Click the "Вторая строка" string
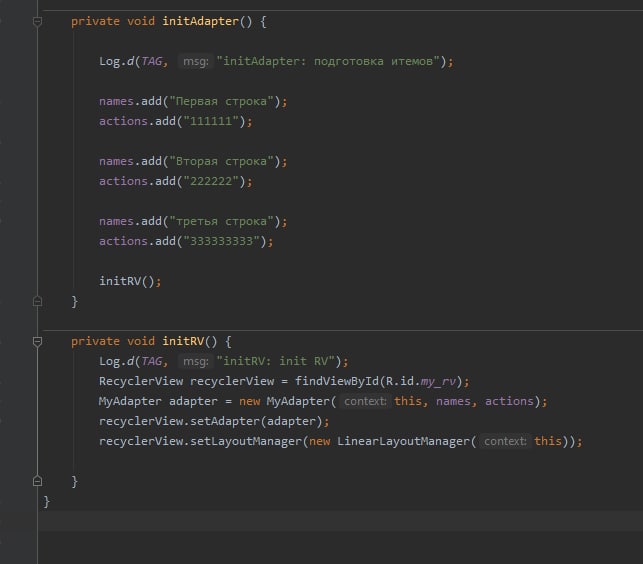 pyautogui.click(x=221, y=161)
